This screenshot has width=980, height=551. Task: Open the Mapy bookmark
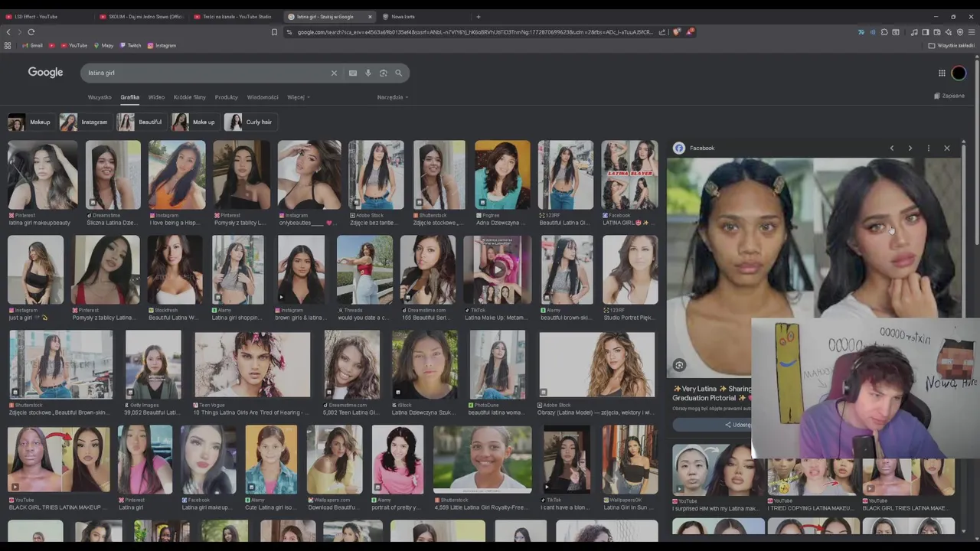click(103, 46)
